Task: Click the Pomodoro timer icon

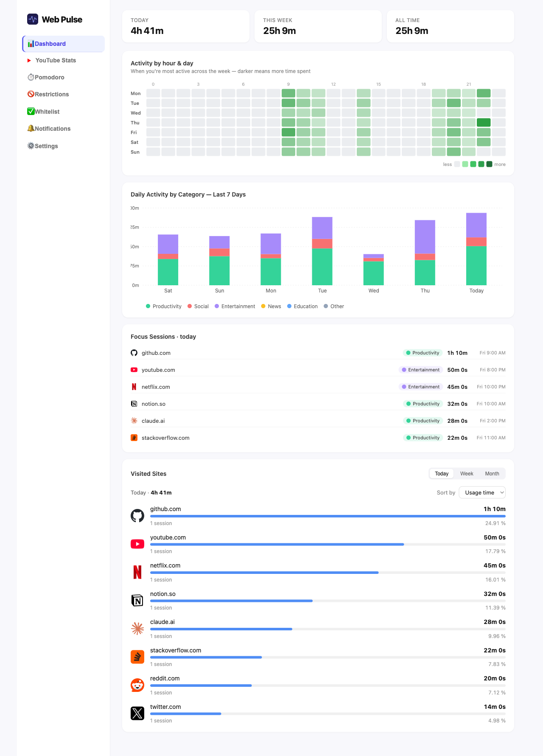Action: click(31, 77)
